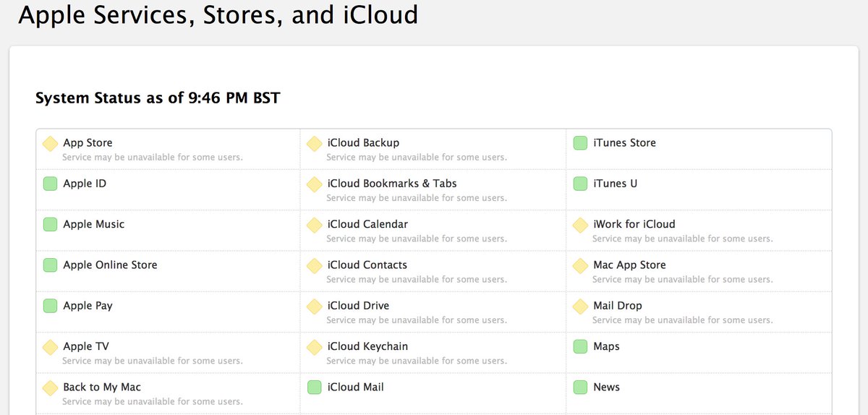Click the System Status as of 9:46 PM heading
The image size is (868, 415).
[158, 98]
